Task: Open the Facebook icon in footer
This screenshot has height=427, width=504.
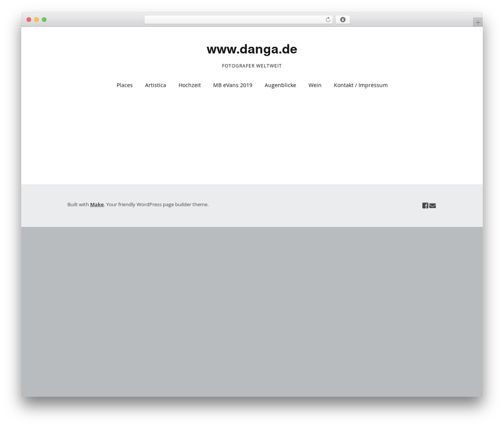Action: [425, 206]
